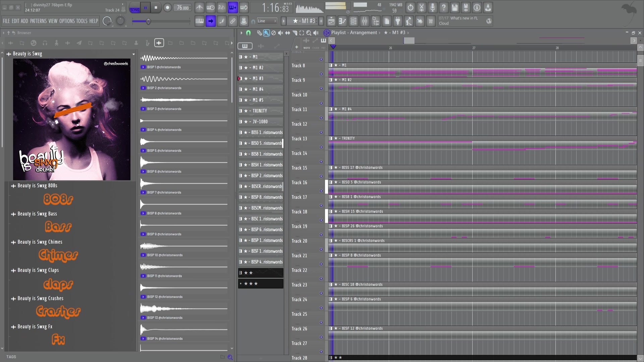The width and height of the screenshot is (644, 362).
Task: Click the save project floppy icon
Action: click(455, 7)
